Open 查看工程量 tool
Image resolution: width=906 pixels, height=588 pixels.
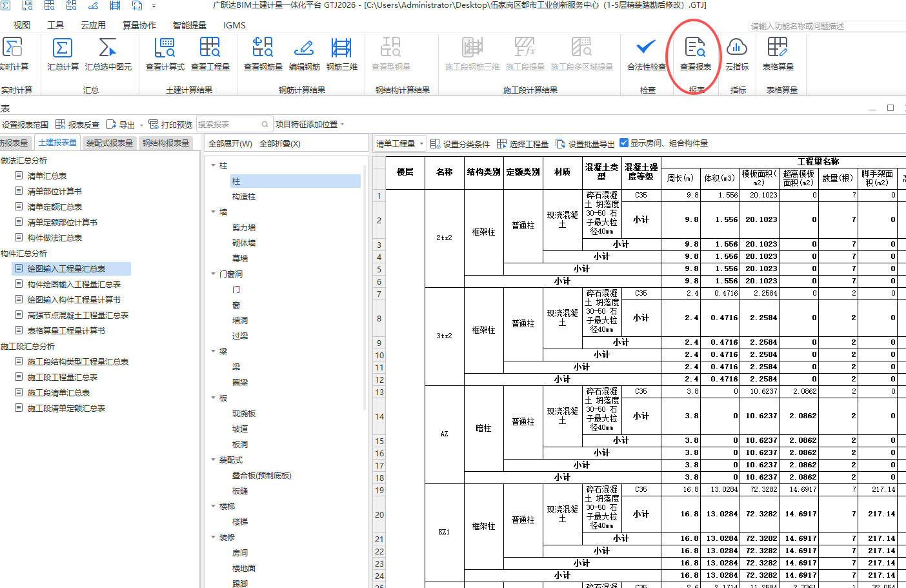point(210,54)
